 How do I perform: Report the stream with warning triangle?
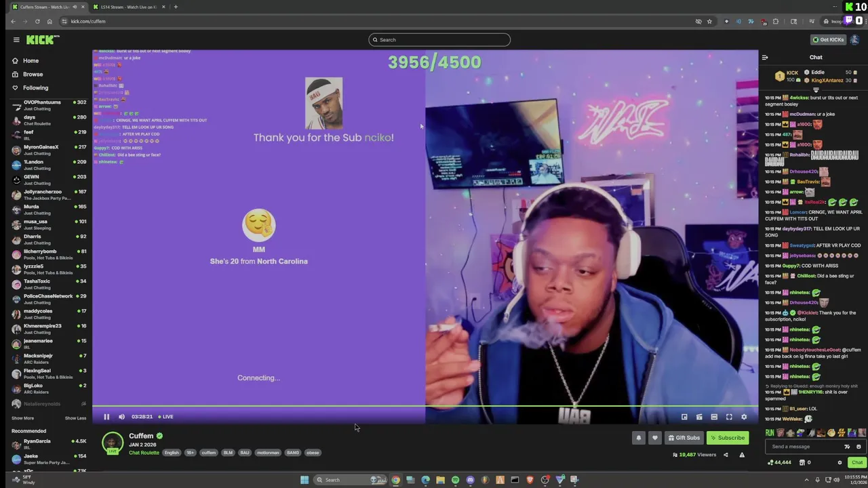point(742,455)
